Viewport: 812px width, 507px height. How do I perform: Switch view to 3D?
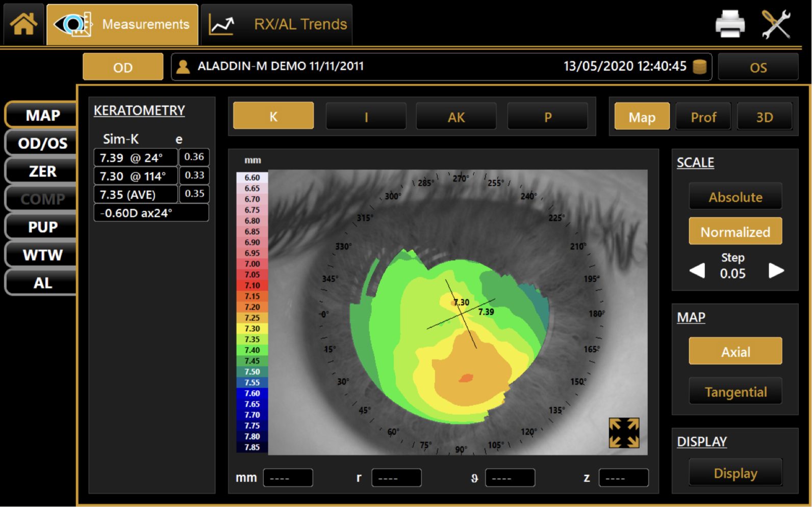pyautogui.click(x=765, y=117)
